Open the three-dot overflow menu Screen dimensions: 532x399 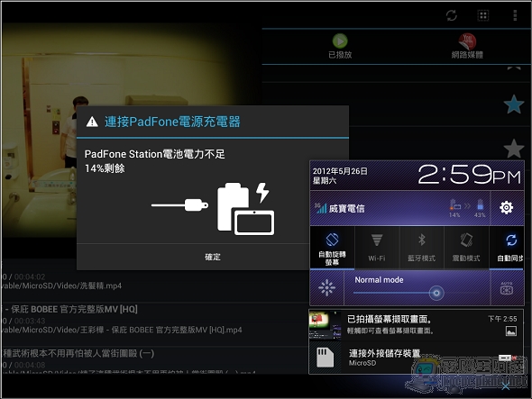(515, 15)
